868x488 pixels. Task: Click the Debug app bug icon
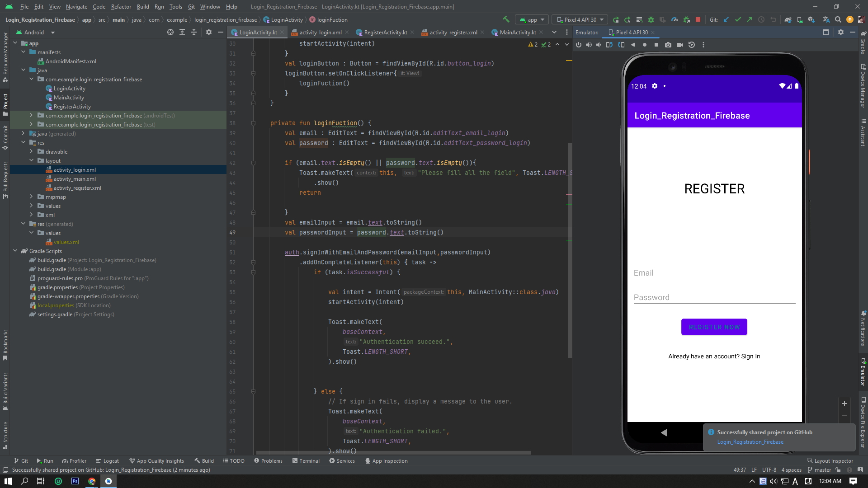click(x=651, y=19)
